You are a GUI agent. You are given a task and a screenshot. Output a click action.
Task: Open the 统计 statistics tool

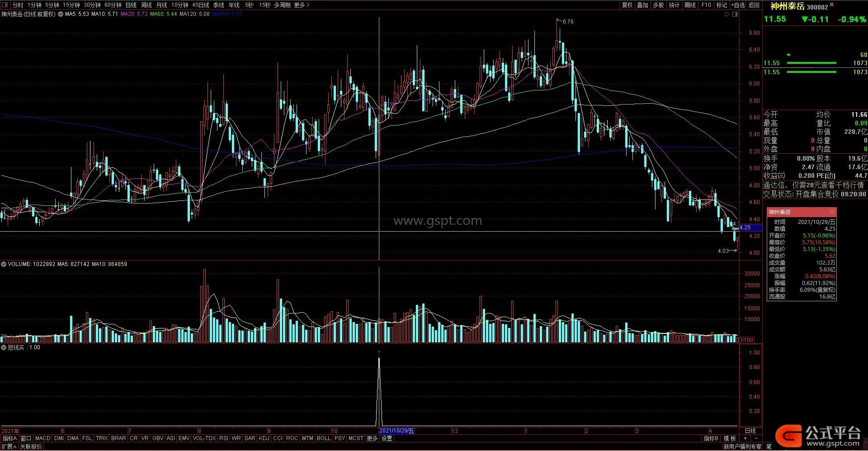pyautogui.click(x=674, y=5)
